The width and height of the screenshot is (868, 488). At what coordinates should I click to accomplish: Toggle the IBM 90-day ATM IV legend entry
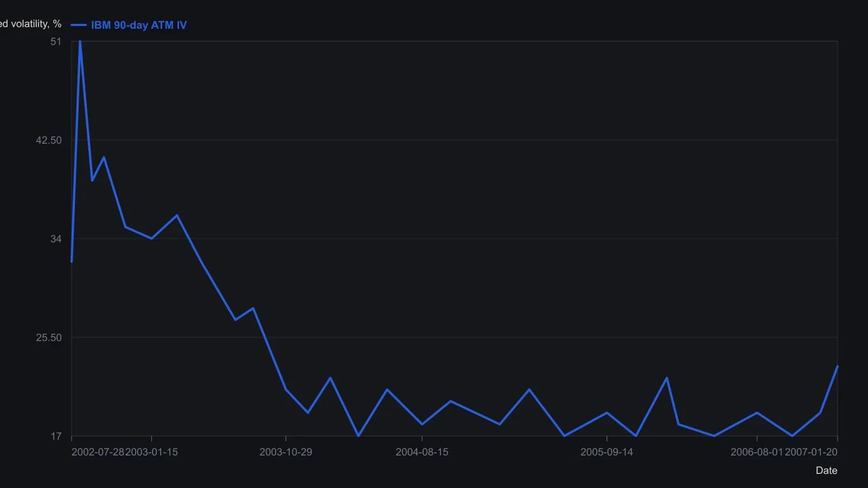click(x=129, y=25)
